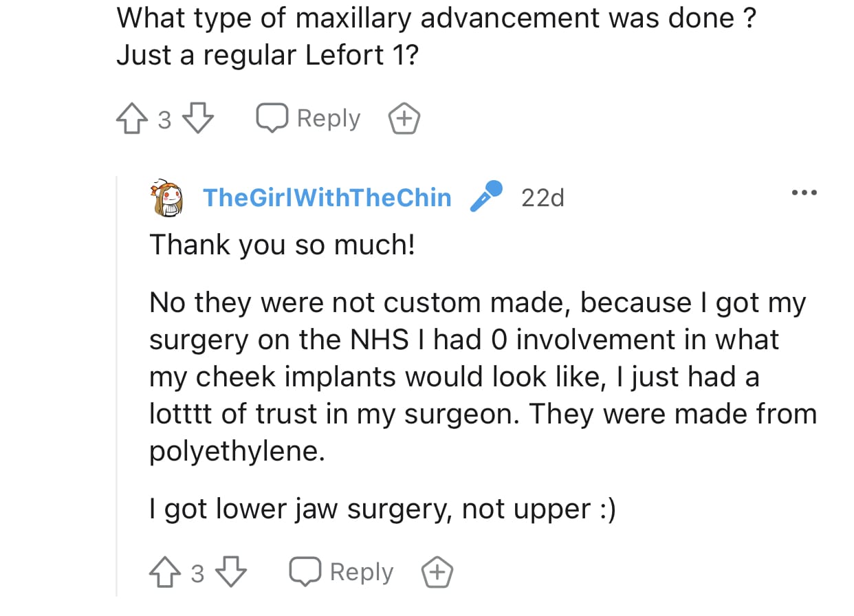Downvote TheGirlWithTheChin's reply
854x616 pixels.
tap(232, 572)
